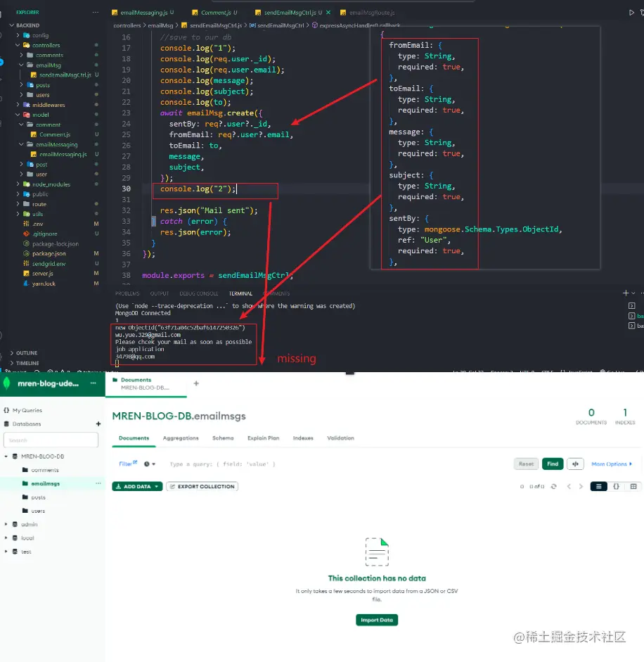The image size is (644, 662).
Task: Open the DEBUG CONSOLE panel tab
Action: click(x=199, y=293)
